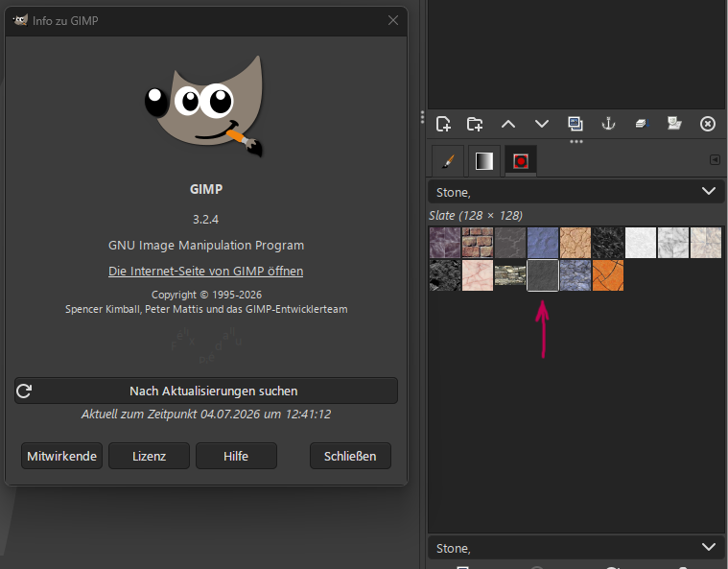Open the 'Die Internet-Seite von GIMP öffnen' link
Image resolution: width=728 pixels, height=569 pixels.
pos(205,271)
